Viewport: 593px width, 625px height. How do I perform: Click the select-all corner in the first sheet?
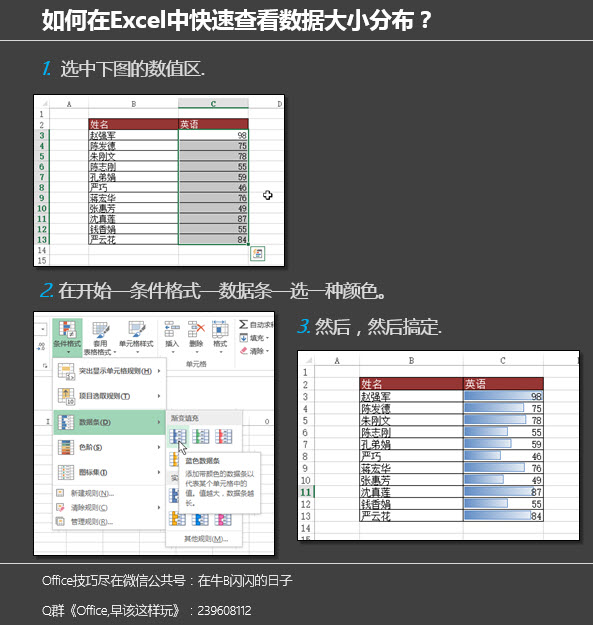(44, 104)
